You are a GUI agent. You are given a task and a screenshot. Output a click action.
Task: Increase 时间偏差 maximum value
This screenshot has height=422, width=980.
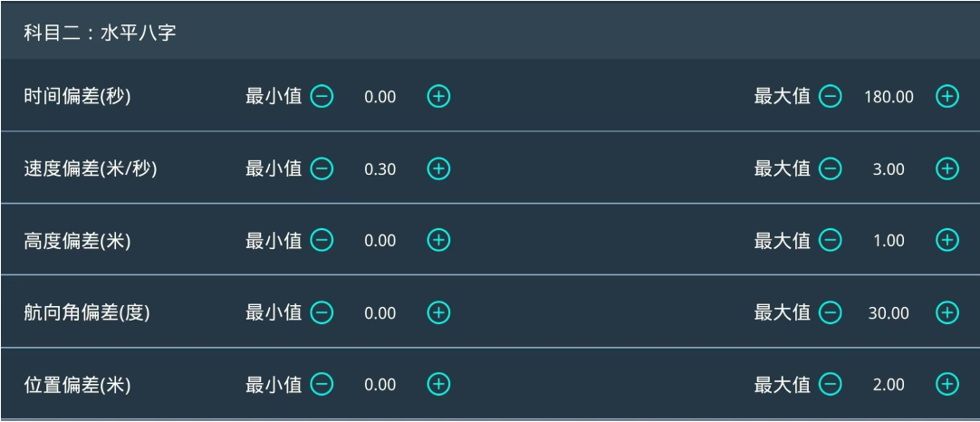pyautogui.click(x=946, y=96)
